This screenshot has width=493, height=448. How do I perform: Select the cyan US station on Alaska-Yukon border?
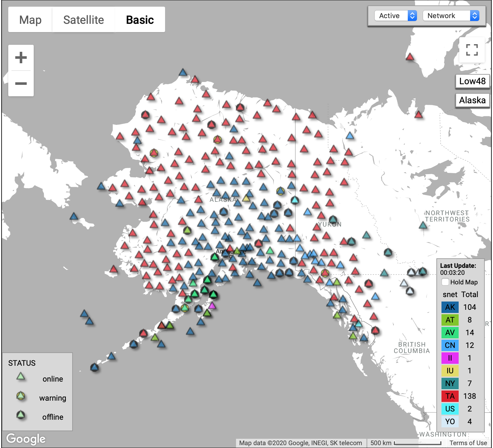pyautogui.click(x=295, y=200)
